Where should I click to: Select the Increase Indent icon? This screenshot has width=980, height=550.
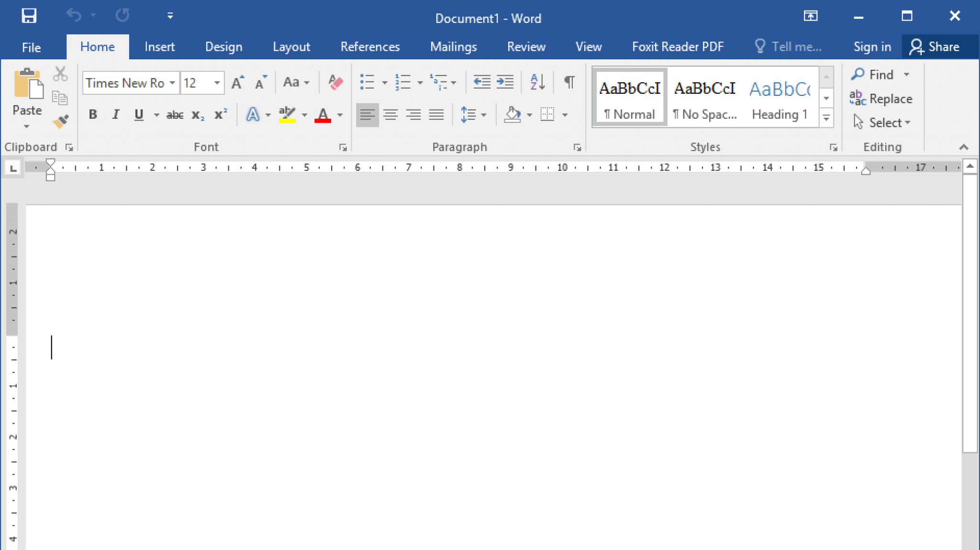point(505,81)
